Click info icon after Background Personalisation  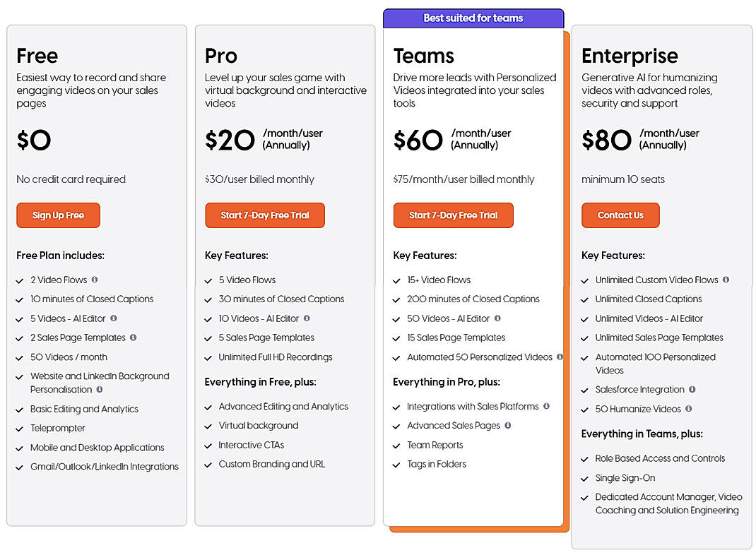pyautogui.click(x=100, y=389)
